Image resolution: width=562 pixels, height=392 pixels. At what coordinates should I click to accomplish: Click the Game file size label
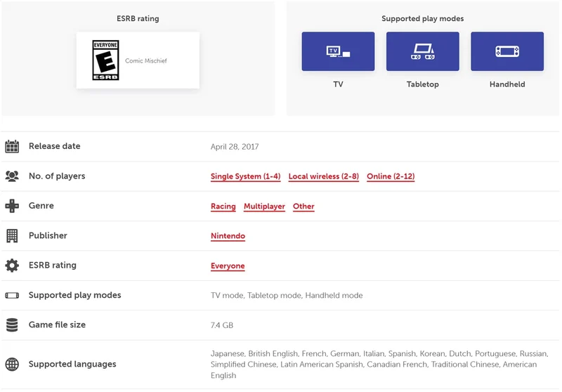coord(57,325)
